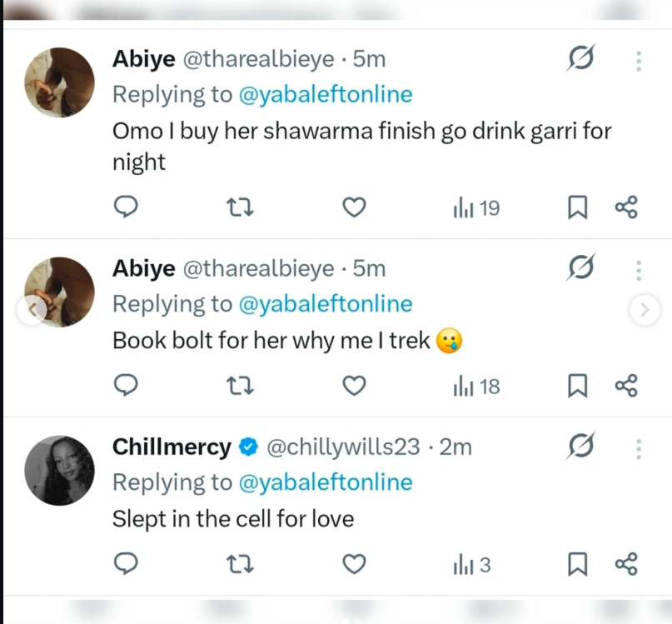Share Chillmercy's "Slept in the cell" reply
The image size is (672, 624).
point(626,563)
